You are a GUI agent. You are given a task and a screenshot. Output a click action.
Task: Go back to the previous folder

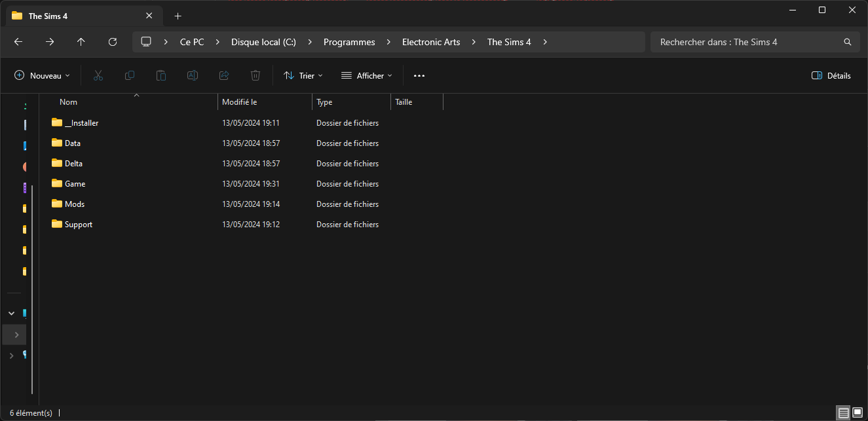coord(18,42)
